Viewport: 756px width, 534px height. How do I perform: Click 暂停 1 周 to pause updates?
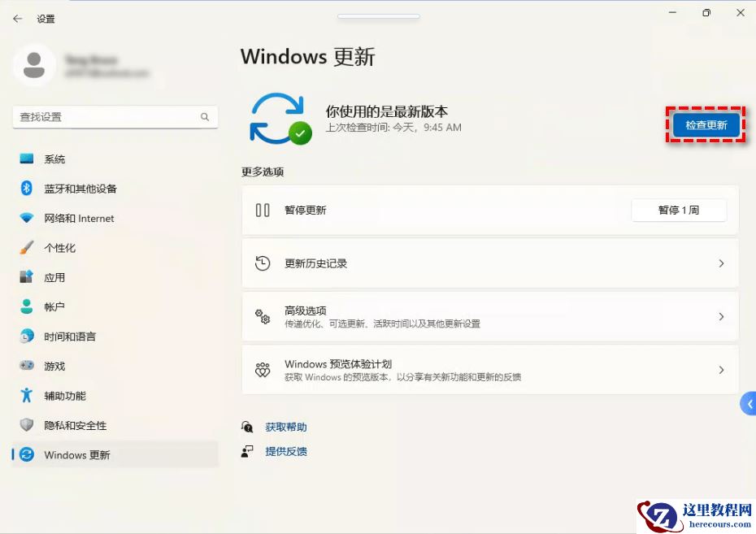tap(679, 209)
